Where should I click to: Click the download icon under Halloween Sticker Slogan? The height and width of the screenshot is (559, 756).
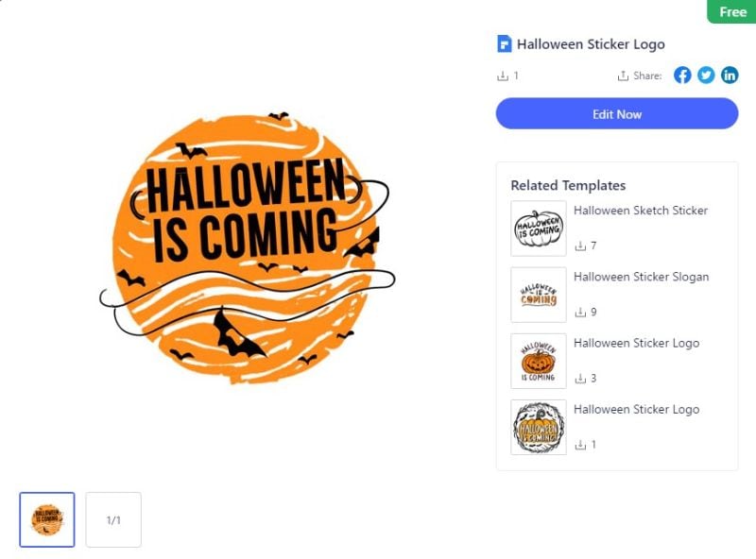click(580, 313)
